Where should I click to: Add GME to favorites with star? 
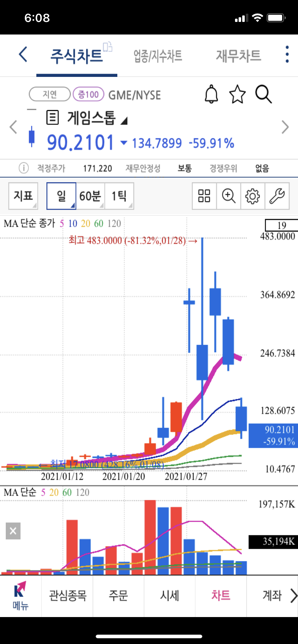point(238,95)
